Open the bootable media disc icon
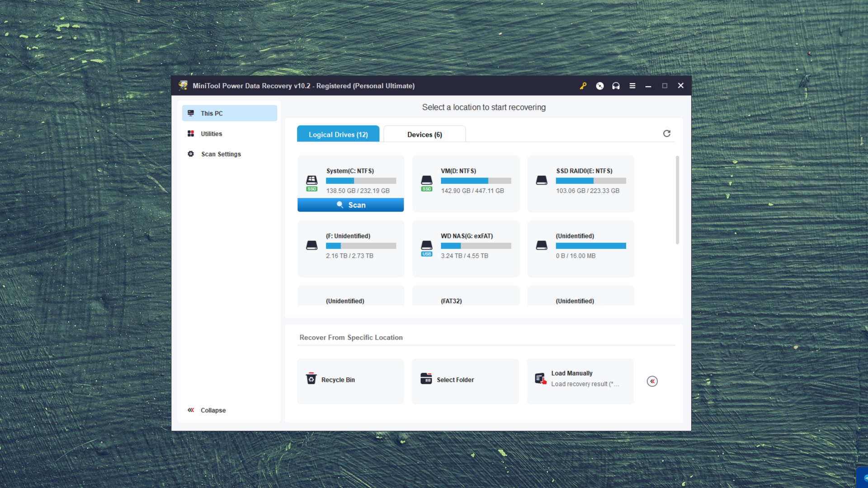The image size is (868, 488). [x=600, y=86]
